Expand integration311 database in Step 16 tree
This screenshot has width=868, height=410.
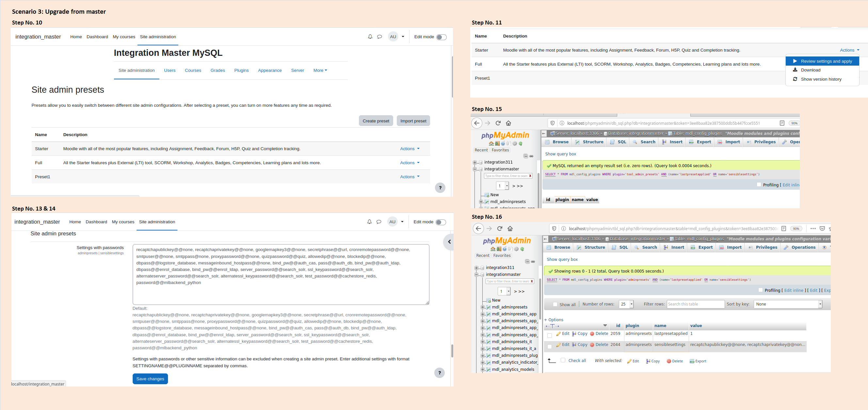click(x=476, y=268)
